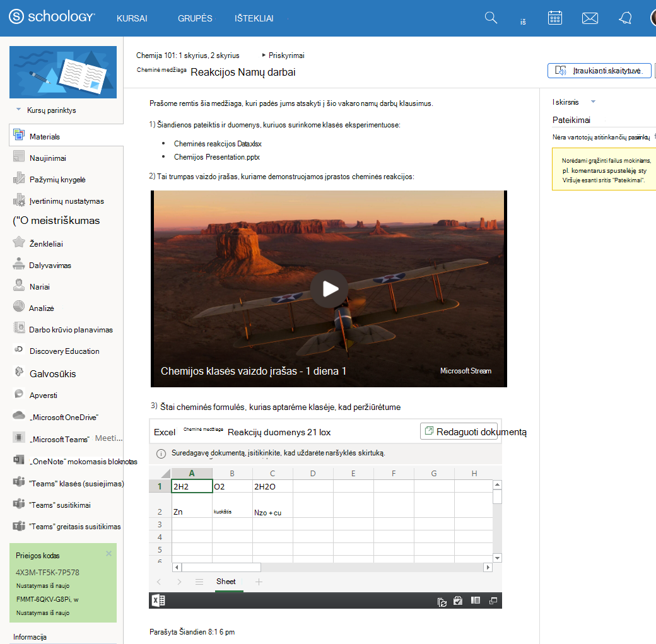The width and height of the screenshot is (656, 644).
Task: Open the messages envelope icon
Action: pos(590,18)
